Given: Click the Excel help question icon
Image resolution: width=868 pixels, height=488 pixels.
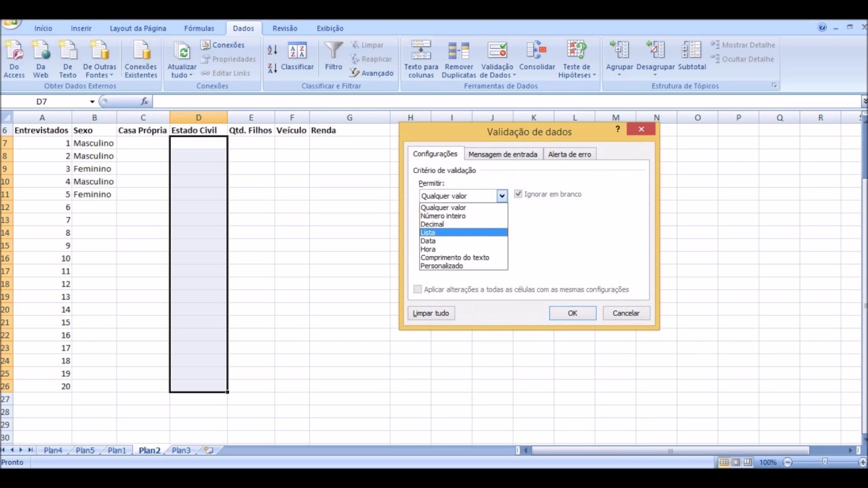Looking at the screenshot, I should click(x=823, y=28).
